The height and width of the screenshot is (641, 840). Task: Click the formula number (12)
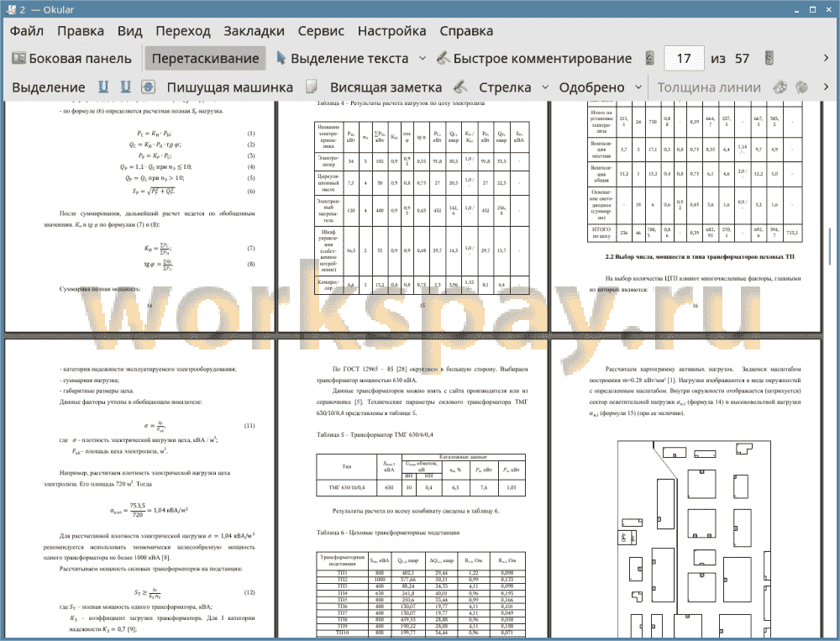tap(249, 592)
